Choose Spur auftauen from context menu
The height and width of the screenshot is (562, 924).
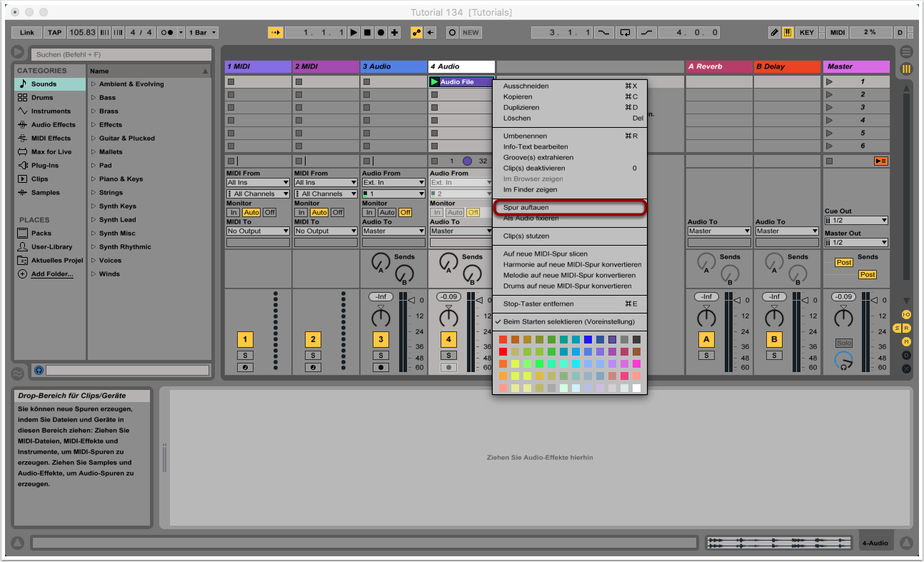pyautogui.click(x=526, y=207)
